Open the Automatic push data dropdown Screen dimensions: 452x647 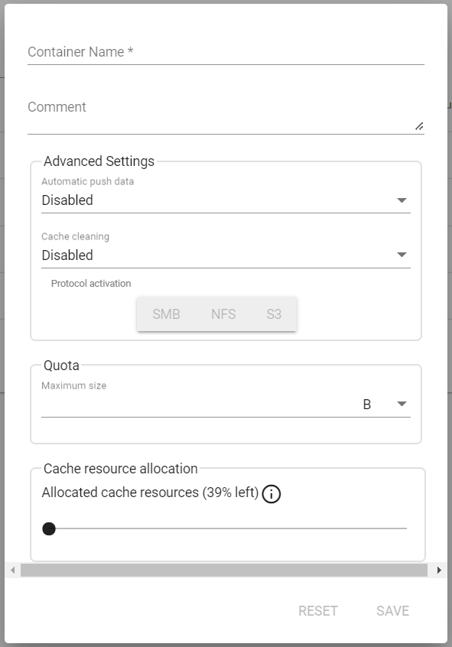(x=226, y=201)
